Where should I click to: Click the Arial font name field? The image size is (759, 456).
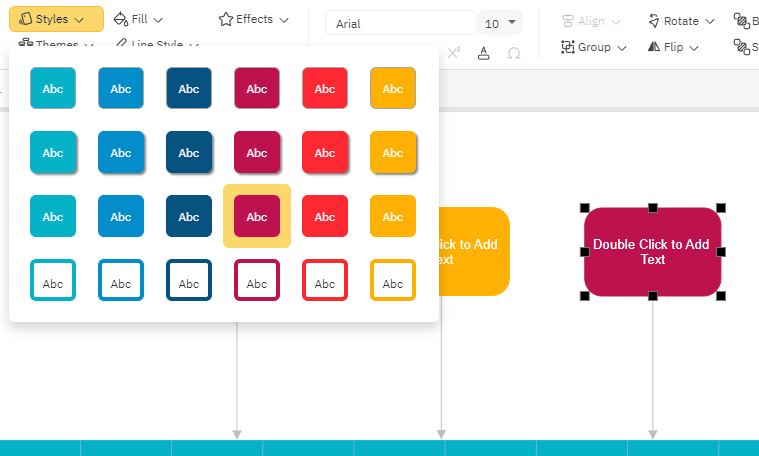point(400,23)
